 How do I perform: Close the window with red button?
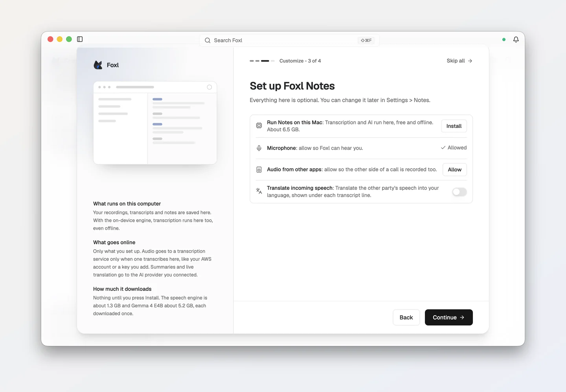point(50,39)
